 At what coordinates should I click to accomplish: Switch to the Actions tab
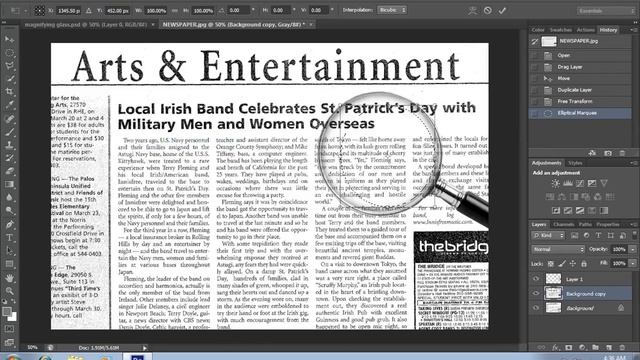(x=586, y=30)
